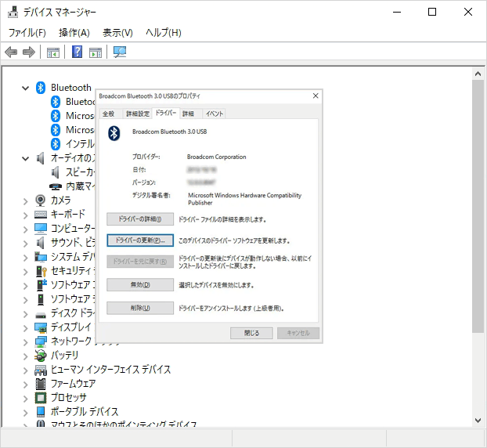Switch to the ドライバー tab
This screenshot has width=487, height=448.
(166, 113)
